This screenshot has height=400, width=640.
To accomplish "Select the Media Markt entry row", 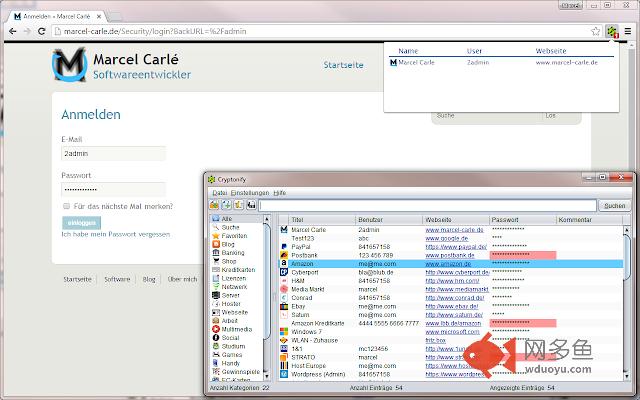I will pos(451,289).
